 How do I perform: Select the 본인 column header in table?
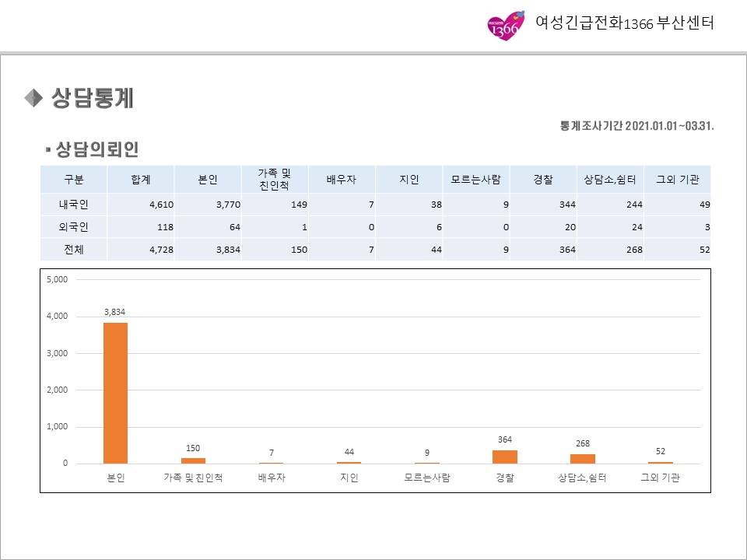coord(208,180)
